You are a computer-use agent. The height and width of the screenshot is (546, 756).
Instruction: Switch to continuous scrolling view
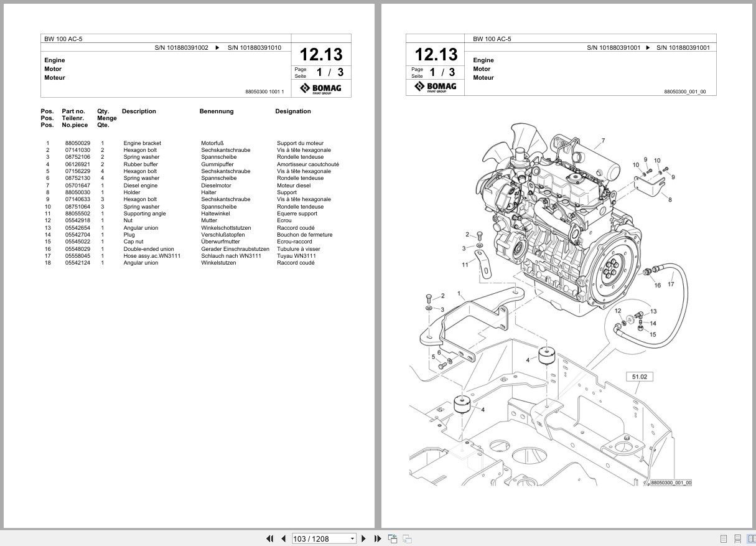coord(737,539)
